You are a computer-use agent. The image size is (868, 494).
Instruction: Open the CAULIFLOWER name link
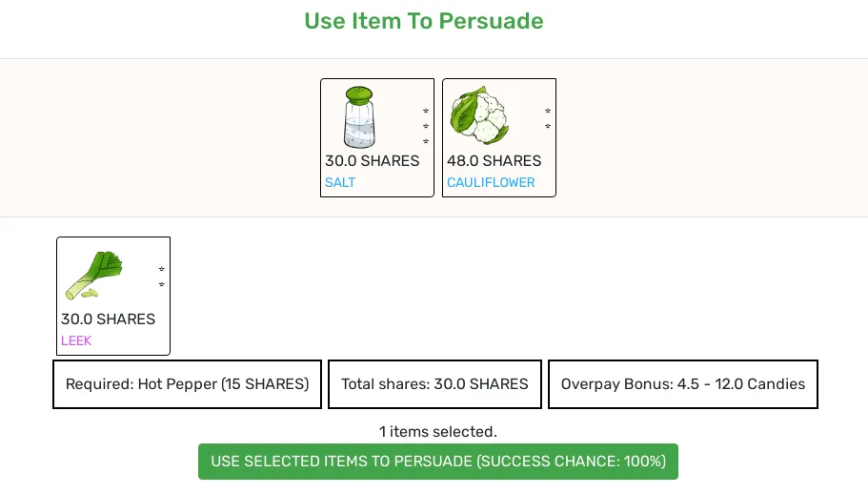point(491,182)
